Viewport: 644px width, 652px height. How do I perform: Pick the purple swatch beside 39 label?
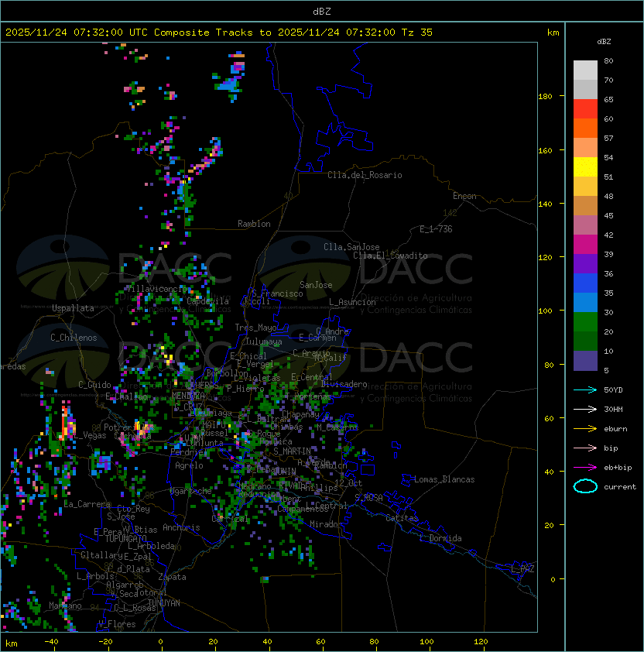pyautogui.click(x=585, y=263)
